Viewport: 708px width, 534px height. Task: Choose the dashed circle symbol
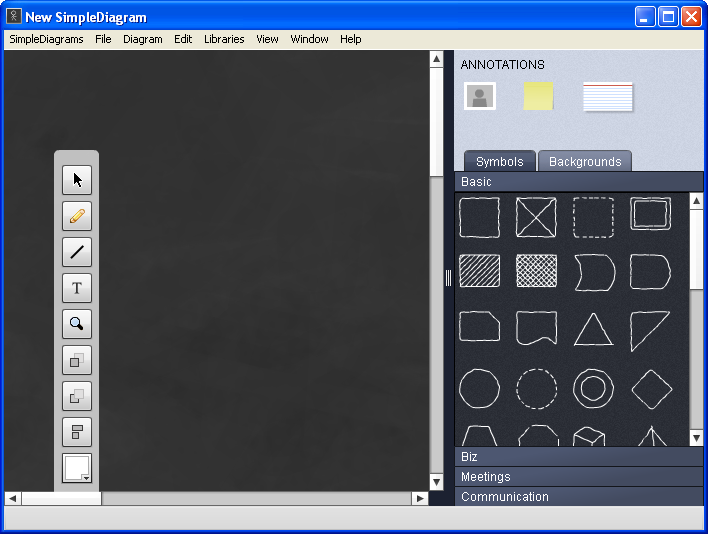coord(536,389)
